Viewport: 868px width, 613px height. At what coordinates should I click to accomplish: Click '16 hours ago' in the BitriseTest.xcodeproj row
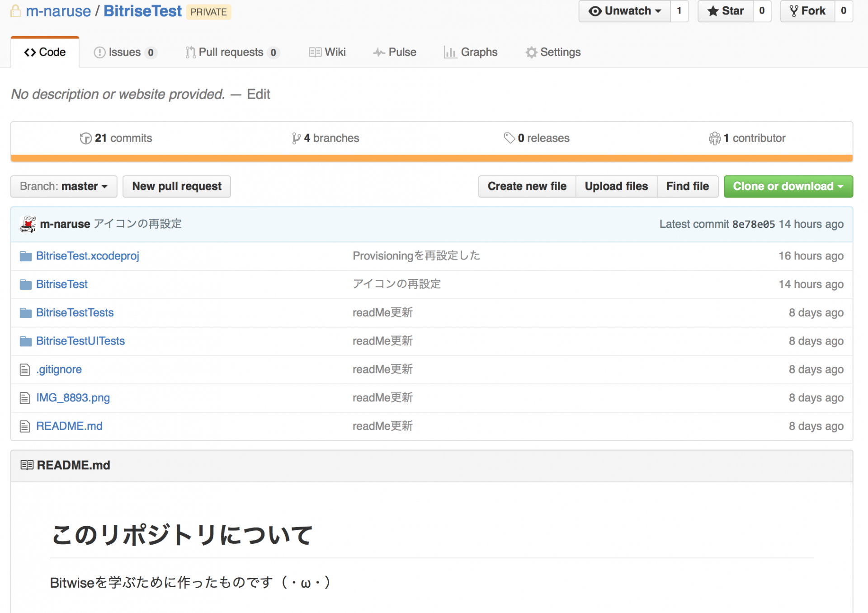tap(811, 256)
